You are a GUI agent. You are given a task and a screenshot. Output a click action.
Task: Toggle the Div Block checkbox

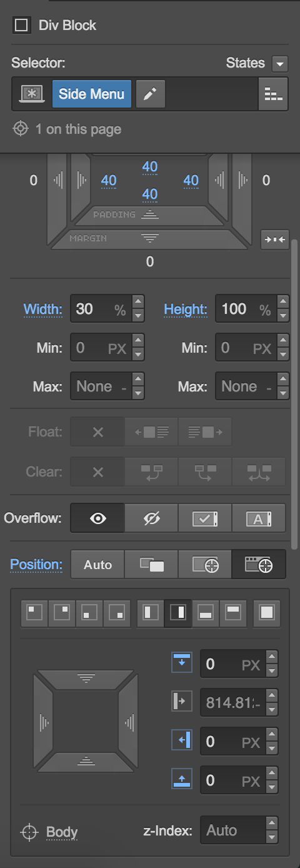click(21, 26)
